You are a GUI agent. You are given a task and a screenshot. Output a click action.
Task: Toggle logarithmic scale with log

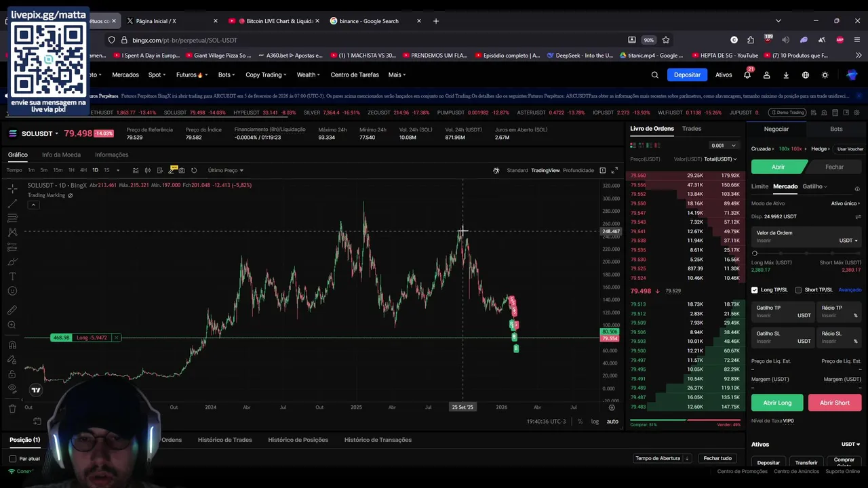[595, 422]
